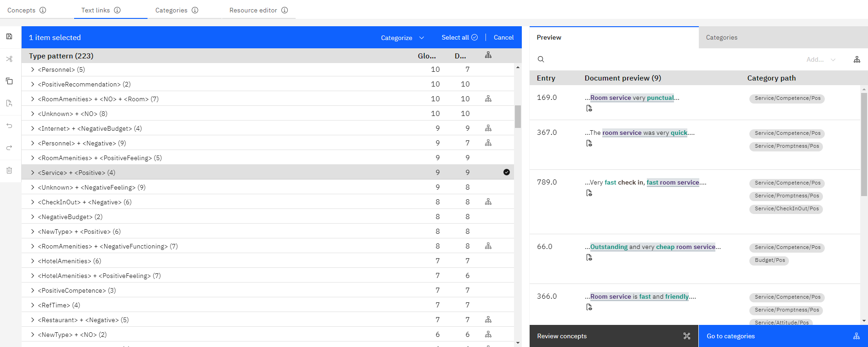Click category icon on NewType + NO row

click(488, 334)
